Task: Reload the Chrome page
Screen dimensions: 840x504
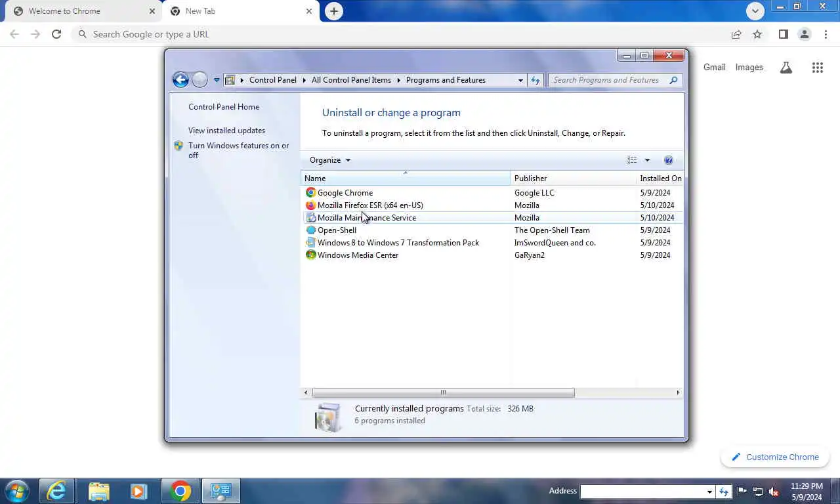Action: click(x=56, y=34)
